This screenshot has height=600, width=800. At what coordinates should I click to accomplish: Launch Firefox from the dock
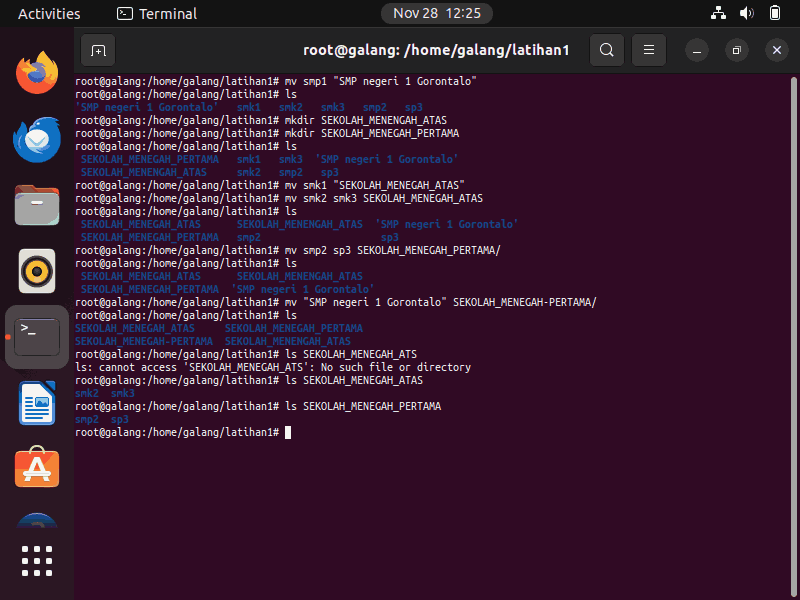(x=37, y=72)
